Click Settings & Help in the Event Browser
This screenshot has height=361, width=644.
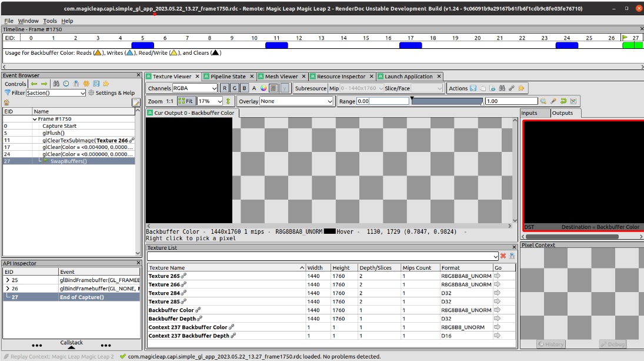(x=115, y=92)
